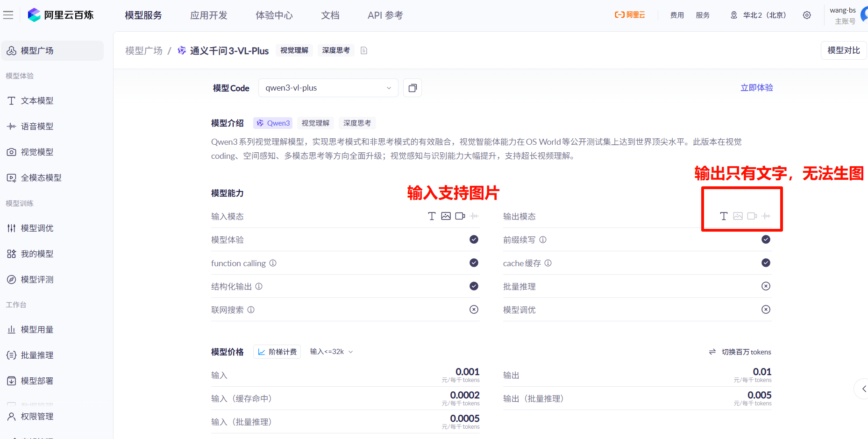
Task: Click the info icon beside 联网搜索
Action: pyautogui.click(x=251, y=310)
